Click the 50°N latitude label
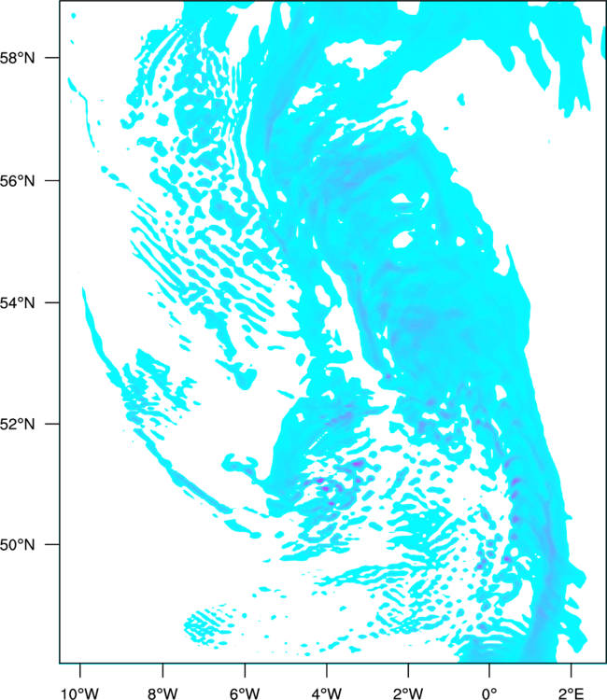Screen dimensions: 607x700 tap(18, 545)
